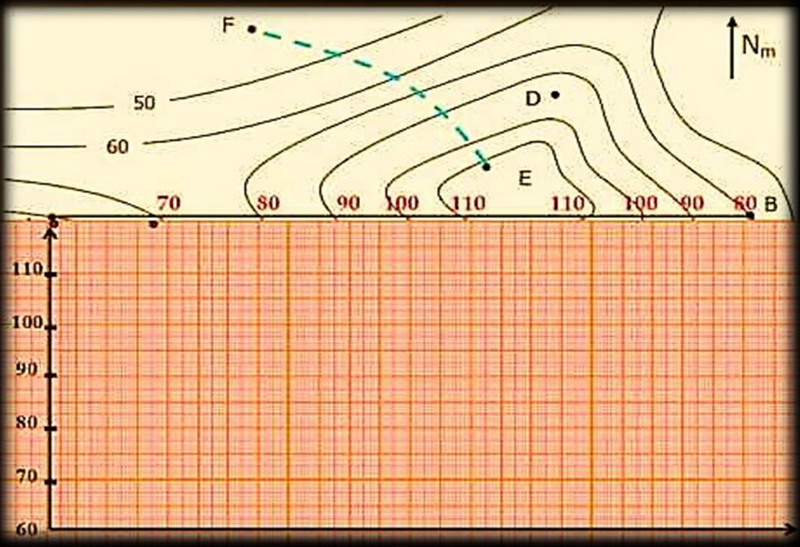Click the red 70 label on the profile line
The height and width of the screenshot is (547, 800).
click(x=169, y=203)
